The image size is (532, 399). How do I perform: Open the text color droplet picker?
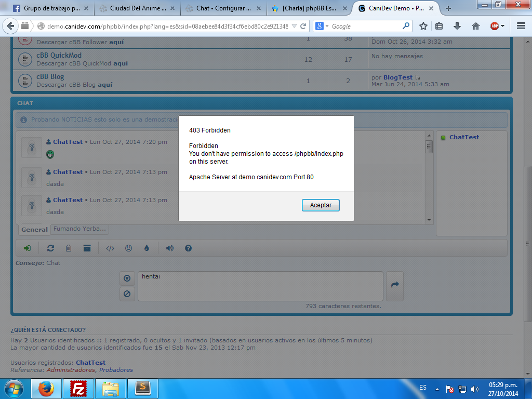point(147,248)
